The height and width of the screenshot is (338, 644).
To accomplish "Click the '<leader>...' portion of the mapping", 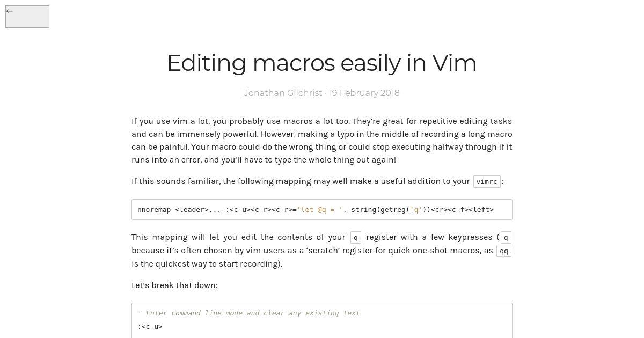I will tap(198, 209).
